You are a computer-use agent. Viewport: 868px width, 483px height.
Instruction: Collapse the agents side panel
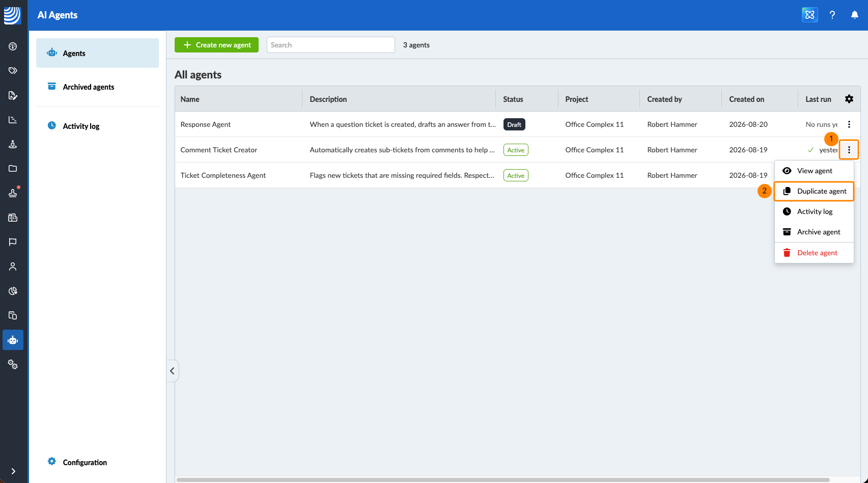pos(172,371)
